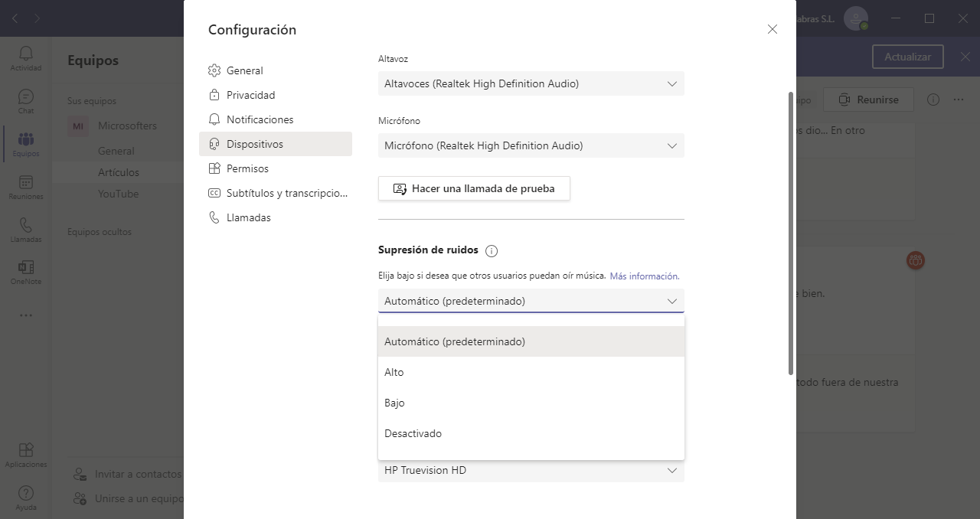The image size is (980, 519).
Task: Expand the Equipos ocultos section
Action: (100, 232)
